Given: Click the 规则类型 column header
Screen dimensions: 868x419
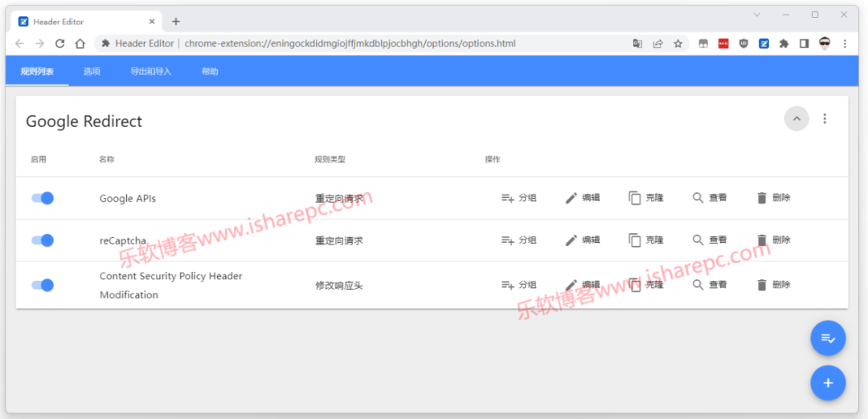Looking at the screenshot, I should 330,159.
